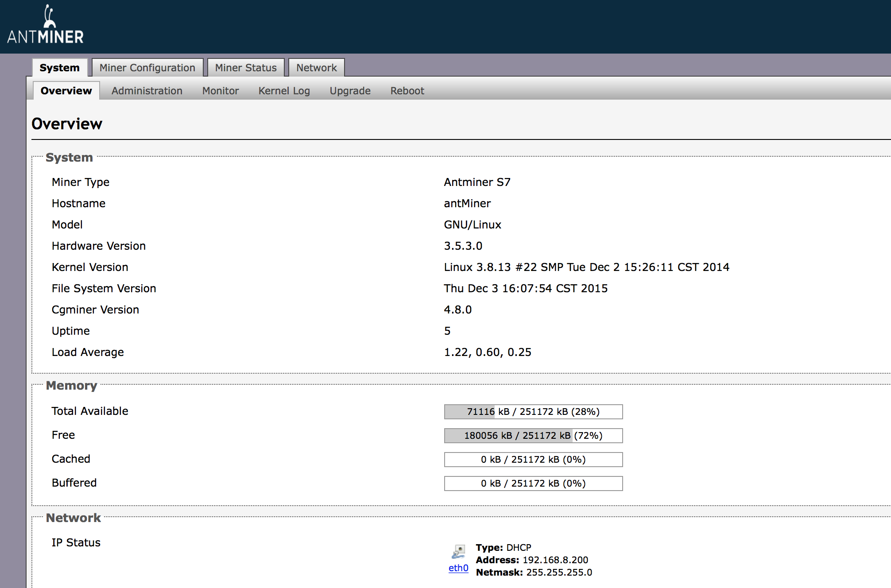The width and height of the screenshot is (891, 588).
Task: Click the 'Buffered' memory label
Action: tap(74, 483)
